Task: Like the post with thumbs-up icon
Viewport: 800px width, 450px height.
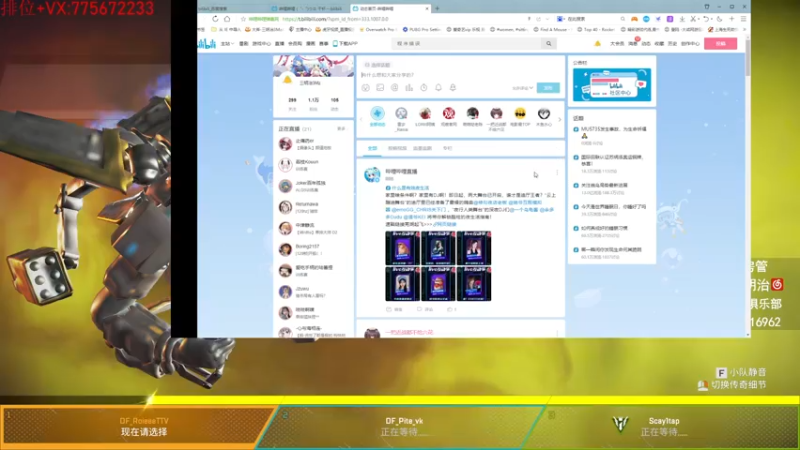Action: coord(449,309)
